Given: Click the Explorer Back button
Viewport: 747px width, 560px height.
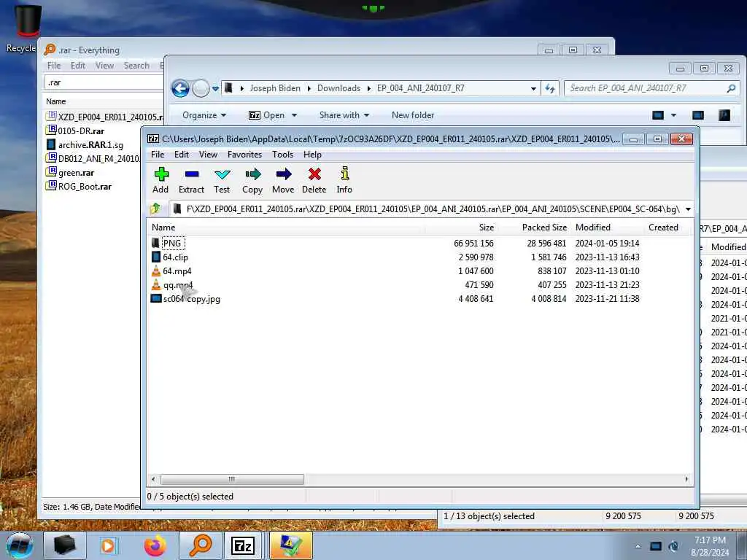Looking at the screenshot, I should (180, 88).
